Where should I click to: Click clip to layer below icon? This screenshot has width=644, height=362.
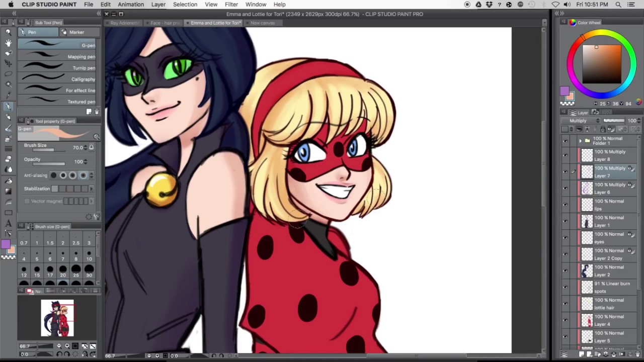click(579, 129)
